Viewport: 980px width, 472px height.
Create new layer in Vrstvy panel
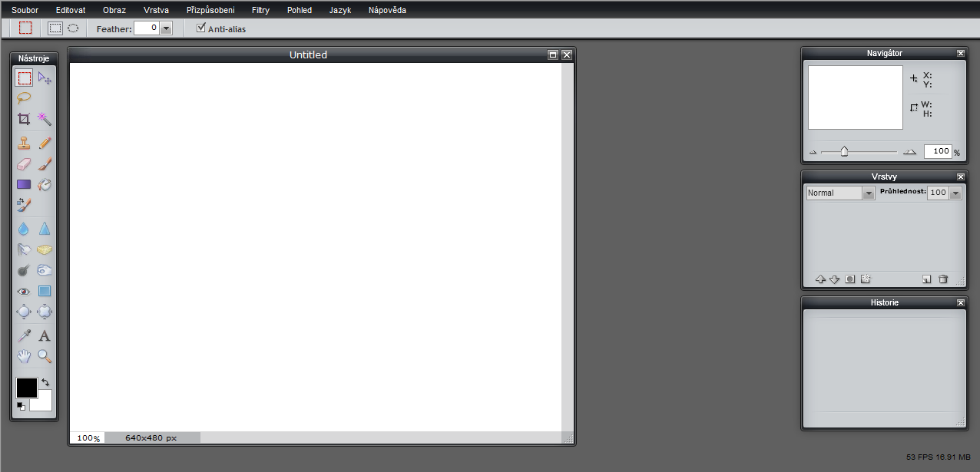(927, 279)
